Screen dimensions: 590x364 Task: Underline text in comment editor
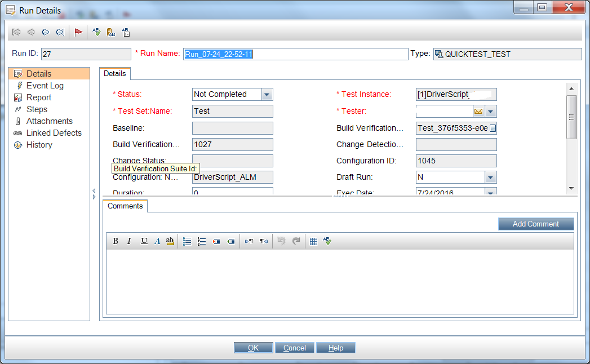(144, 241)
